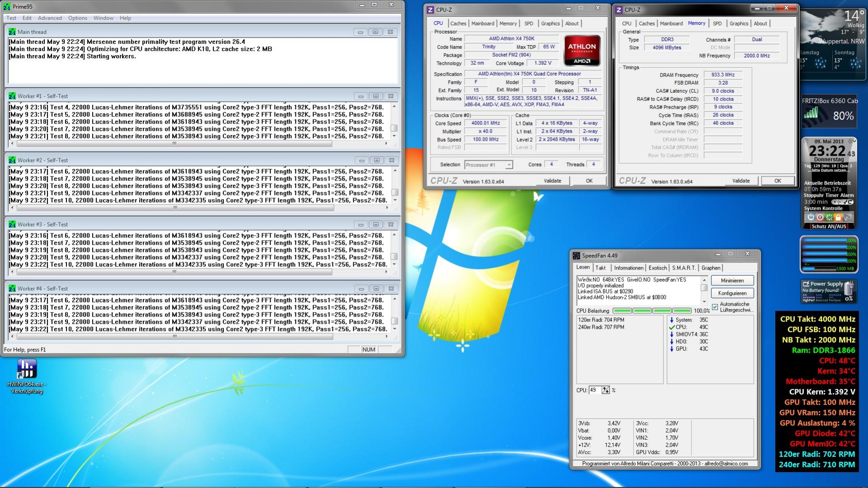
Task: Click the plus icon of the 3:00 min timer
Action: (835, 202)
